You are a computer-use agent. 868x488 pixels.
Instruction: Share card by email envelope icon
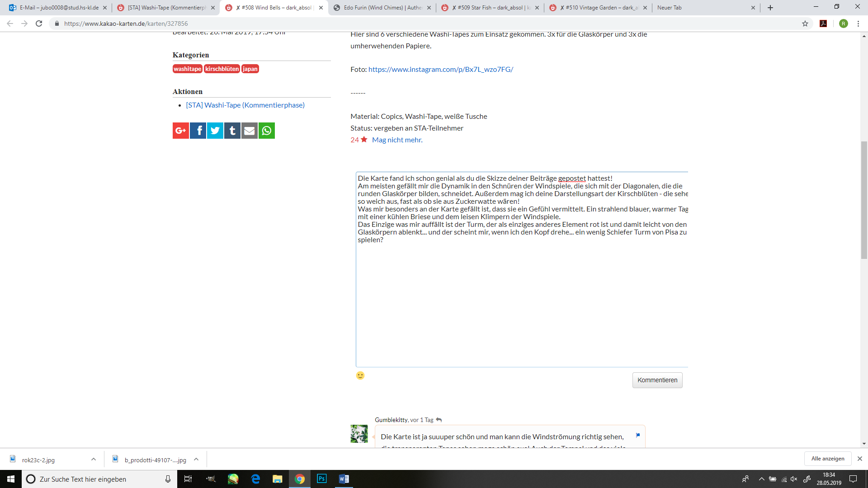coord(250,131)
